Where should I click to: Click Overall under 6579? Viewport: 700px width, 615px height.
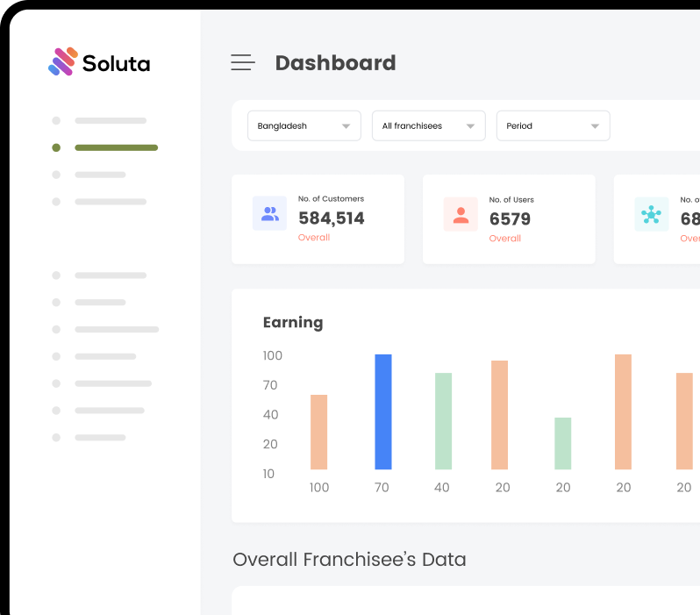(505, 239)
